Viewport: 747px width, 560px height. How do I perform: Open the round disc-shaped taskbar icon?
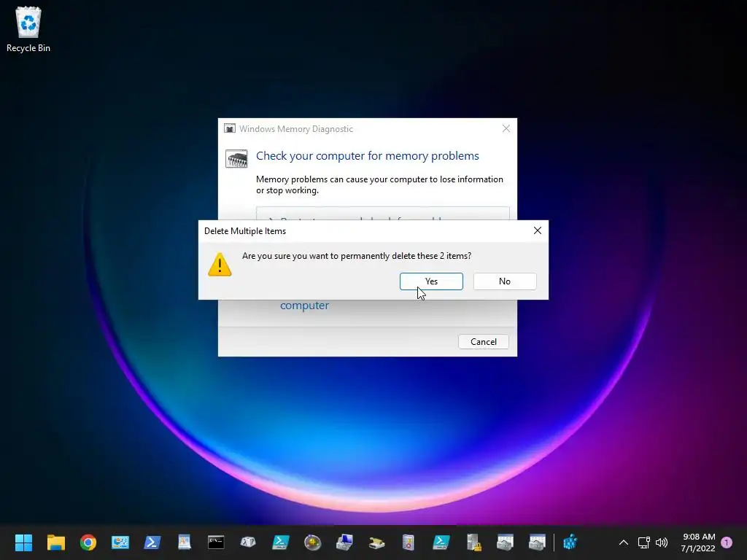click(312, 542)
